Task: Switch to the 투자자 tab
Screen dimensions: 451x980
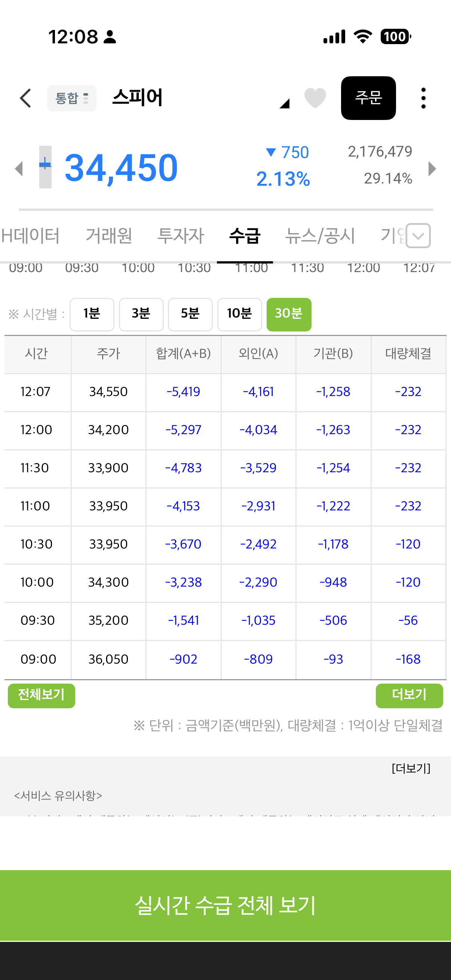Action: pos(181,236)
